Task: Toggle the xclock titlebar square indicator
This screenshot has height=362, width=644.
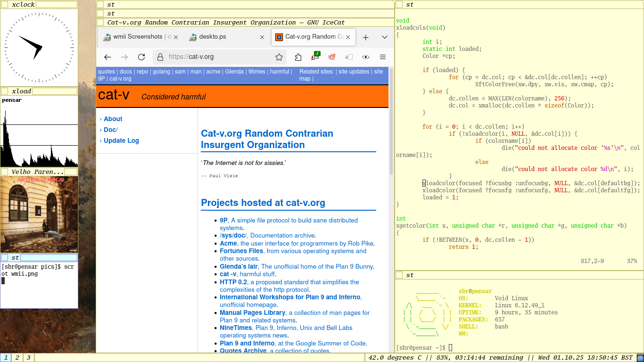Action: pyautogui.click(x=5, y=5)
